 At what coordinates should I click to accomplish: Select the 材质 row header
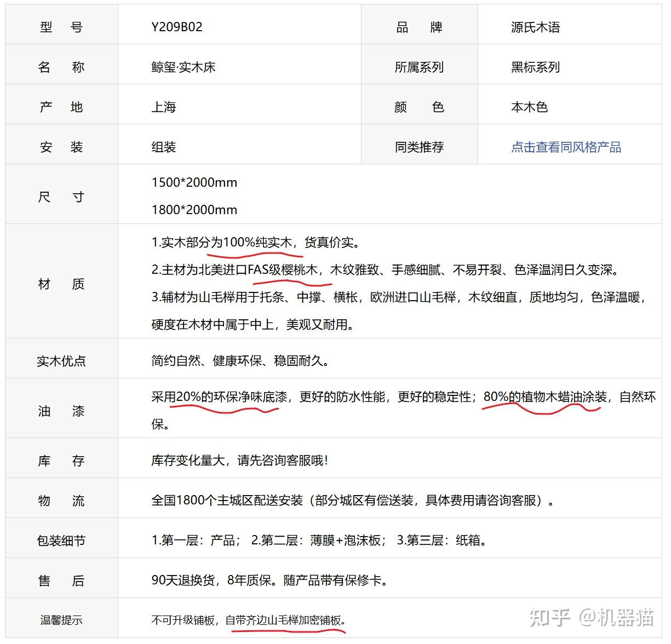pos(60,284)
